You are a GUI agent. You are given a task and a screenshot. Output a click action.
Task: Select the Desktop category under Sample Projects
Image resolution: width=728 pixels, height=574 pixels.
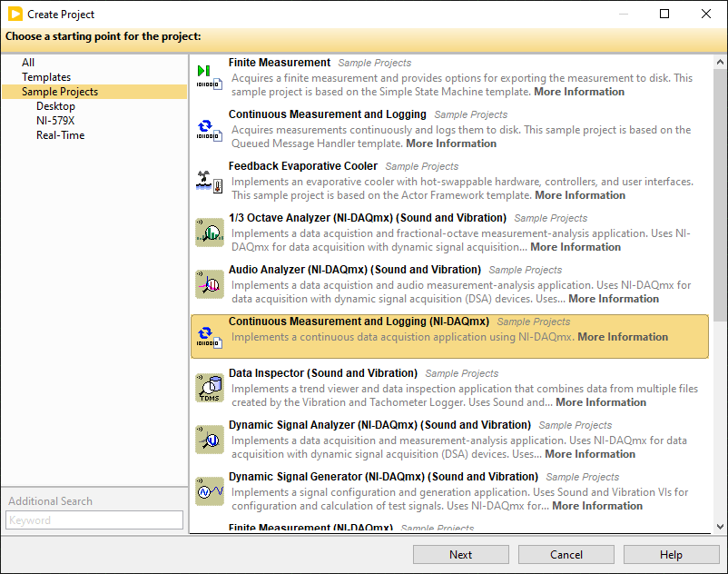click(55, 105)
